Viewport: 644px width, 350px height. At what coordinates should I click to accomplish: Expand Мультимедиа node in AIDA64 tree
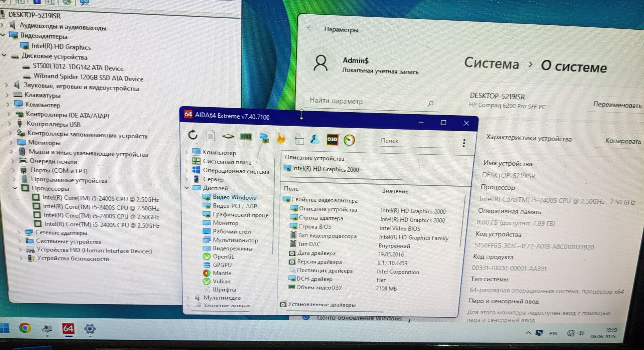(188, 297)
